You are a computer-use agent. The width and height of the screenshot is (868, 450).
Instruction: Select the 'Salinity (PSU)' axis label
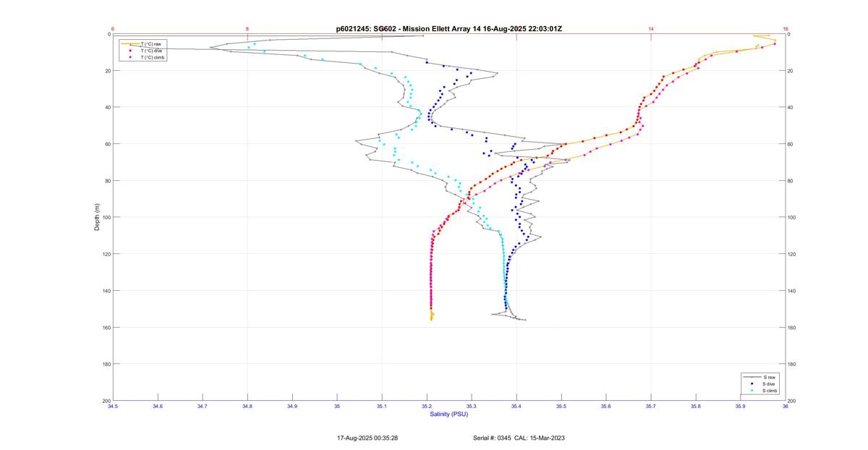[x=449, y=414]
